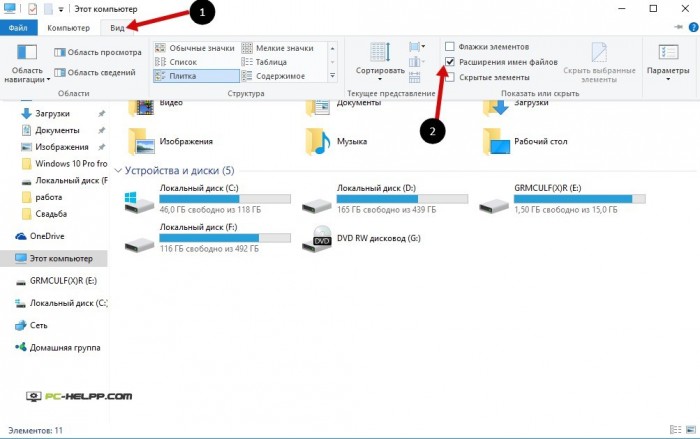Enable the Item check boxes (Флажки элементов) checkbox
Image resolution: width=700 pixels, height=439 pixels.
pyautogui.click(x=450, y=47)
